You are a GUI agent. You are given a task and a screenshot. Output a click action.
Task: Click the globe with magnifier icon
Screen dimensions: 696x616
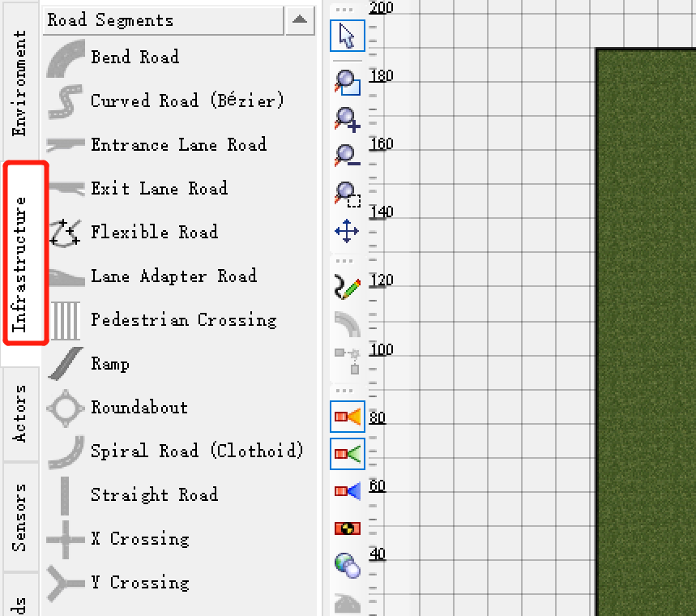(x=347, y=566)
